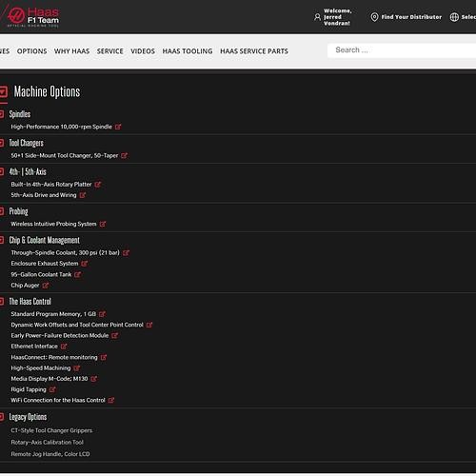The height and width of the screenshot is (476, 476).
Task: Open external link icon for 50+1 Side-Mount Tool Changer
Action: click(124, 155)
